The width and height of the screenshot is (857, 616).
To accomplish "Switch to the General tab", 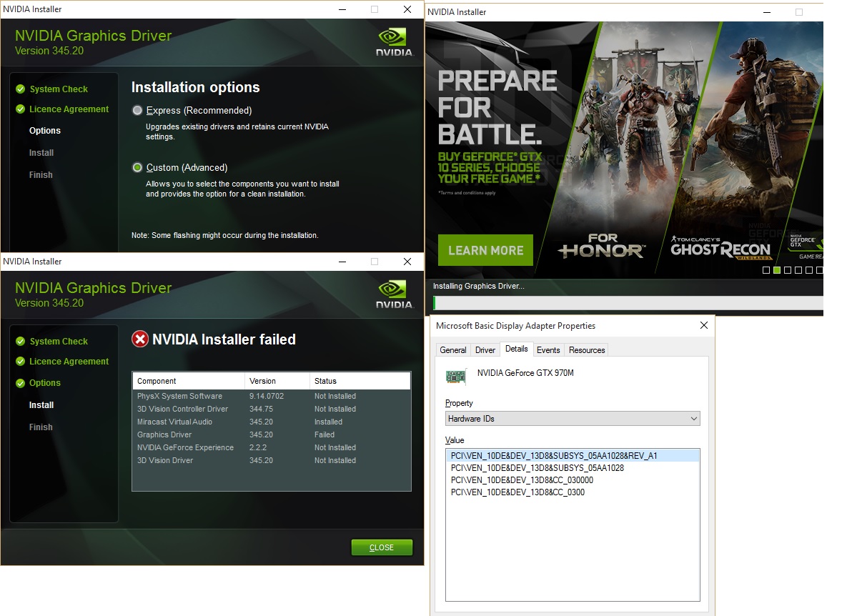I will pyautogui.click(x=452, y=350).
